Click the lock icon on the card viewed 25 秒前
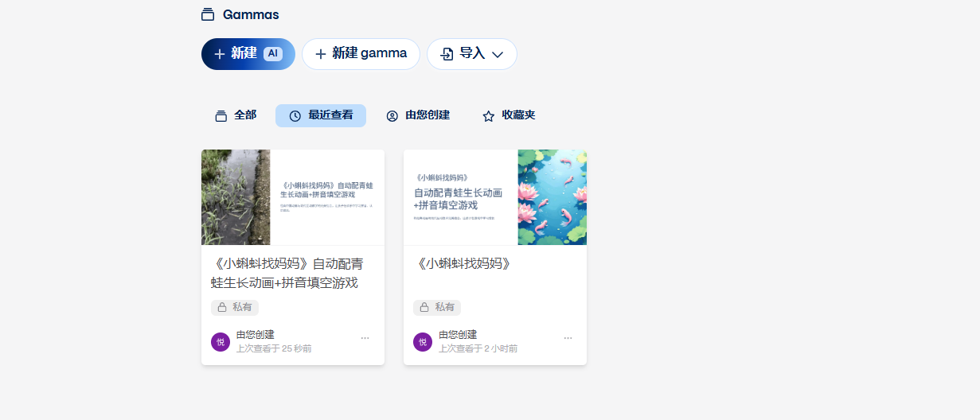 pos(222,307)
